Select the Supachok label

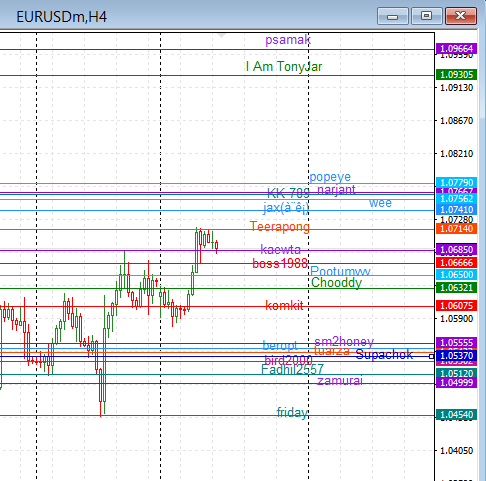pyautogui.click(x=384, y=354)
